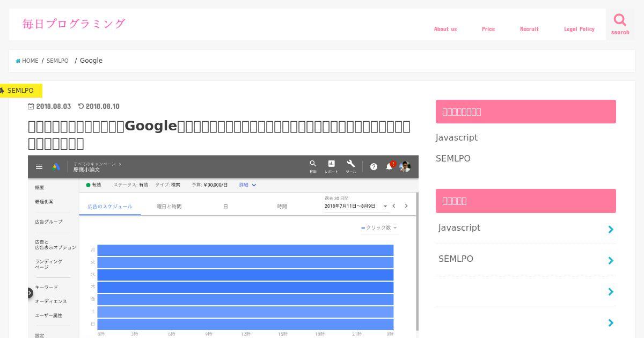This screenshot has height=338, width=644.
Task: Click the yellow SEMLPO category tag
Action: [x=20, y=91]
